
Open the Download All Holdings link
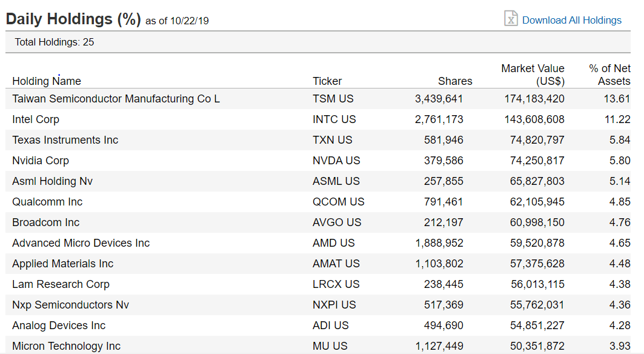click(571, 20)
